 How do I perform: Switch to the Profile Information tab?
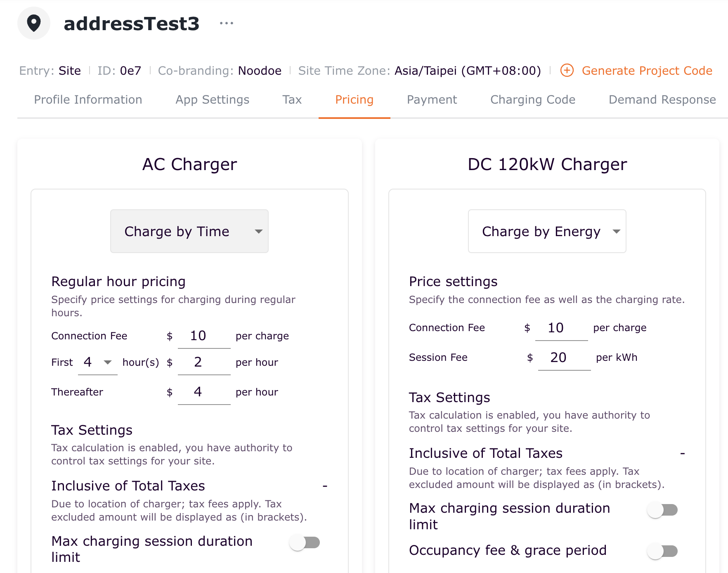(x=88, y=100)
